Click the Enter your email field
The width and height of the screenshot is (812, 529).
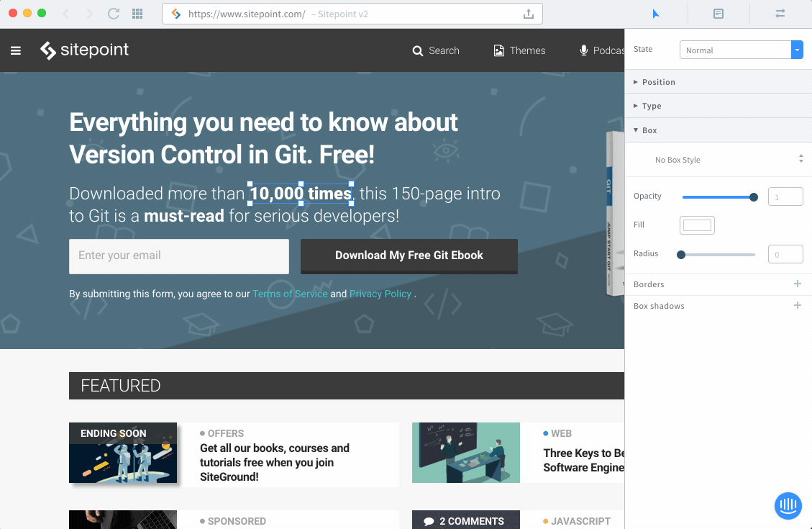click(x=179, y=256)
